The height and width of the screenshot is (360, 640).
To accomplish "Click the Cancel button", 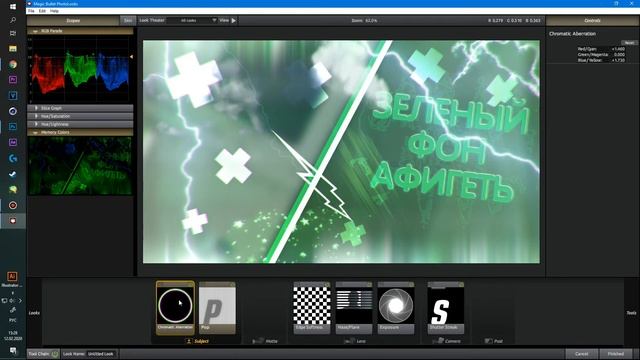I will (x=581, y=354).
